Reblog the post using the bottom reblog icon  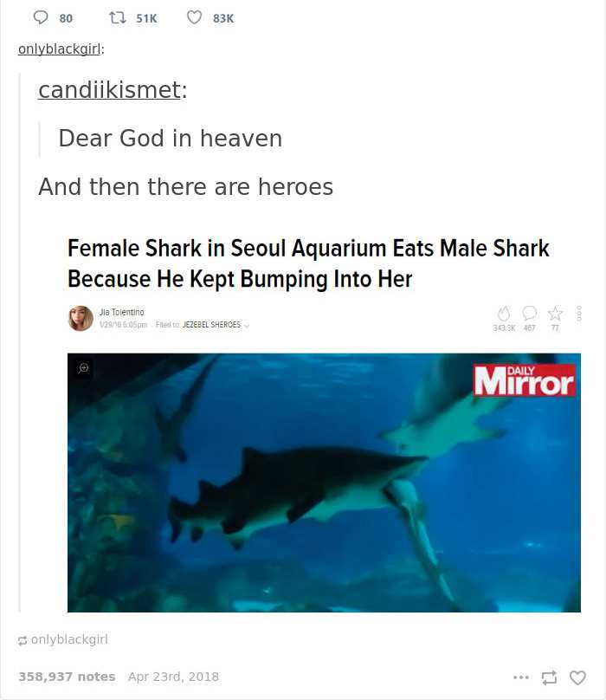[550, 677]
